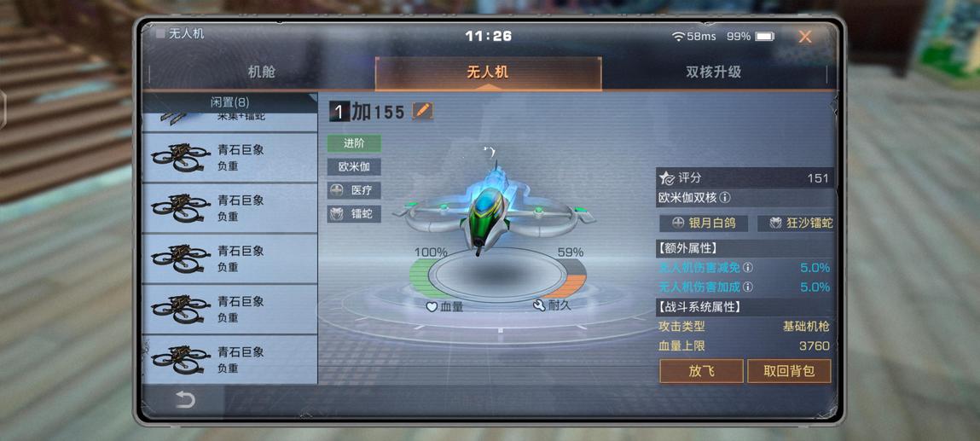
Task: Select the 银月白鸽 core chip
Action: [x=704, y=223]
